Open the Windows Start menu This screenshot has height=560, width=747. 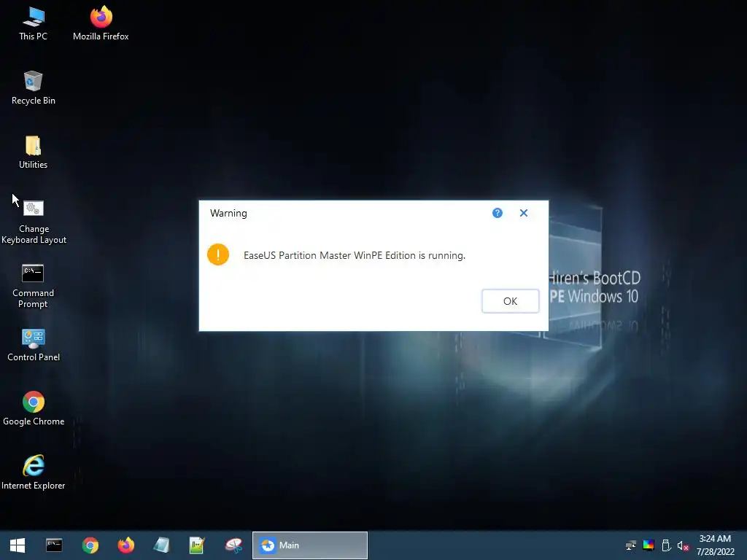point(18,545)
